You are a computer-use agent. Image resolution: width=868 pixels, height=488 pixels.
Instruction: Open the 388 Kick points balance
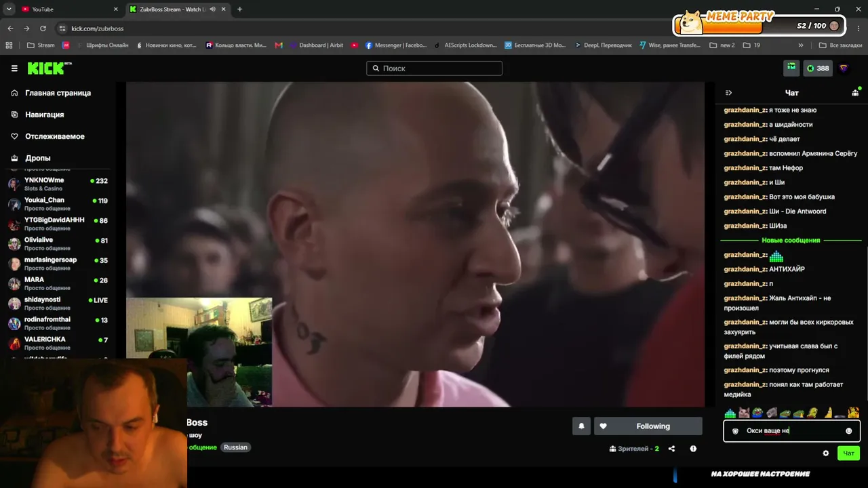pyautogui.click(x=818, y=68)
